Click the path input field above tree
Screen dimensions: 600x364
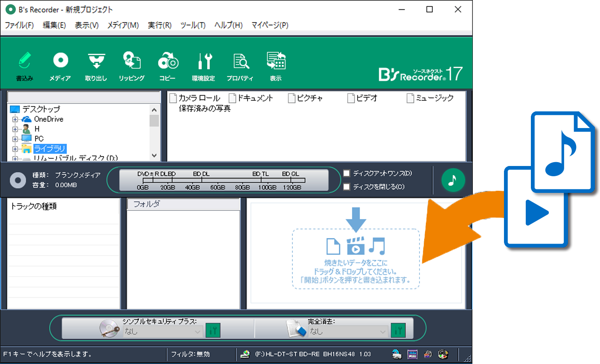[x=84, y=97]
